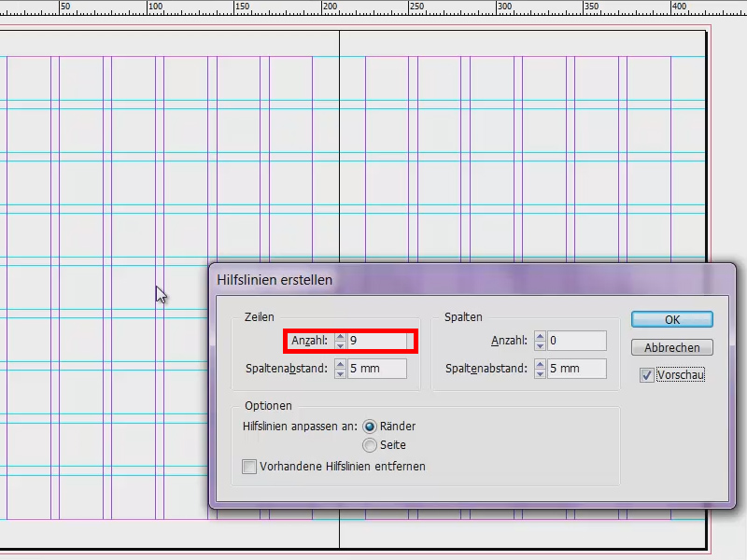Image resolution: width=747 pixels, height=560 pixels.
Task: Toggle the Vorschau checkbox
Action: (647, 375)
